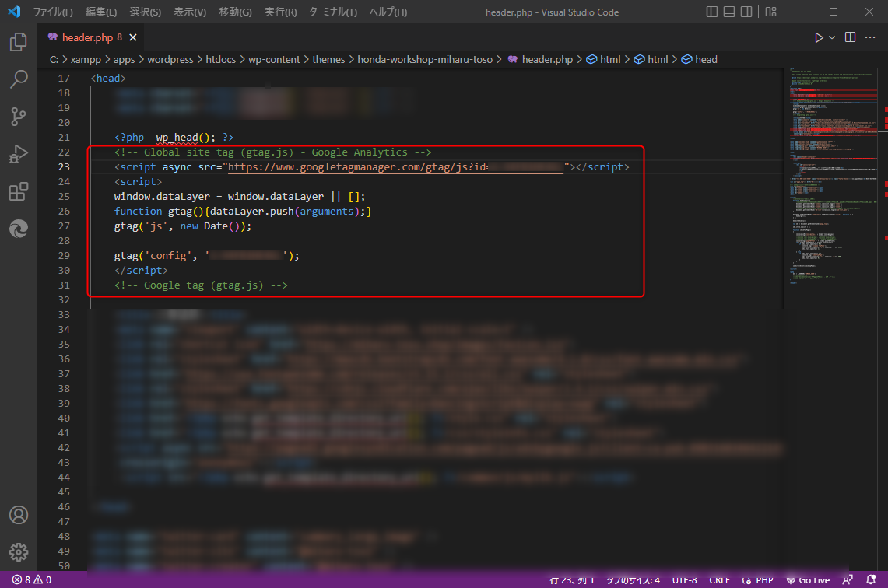Open the feedback icon in status bar
This screenshot has width=888, height=588.
848,580
